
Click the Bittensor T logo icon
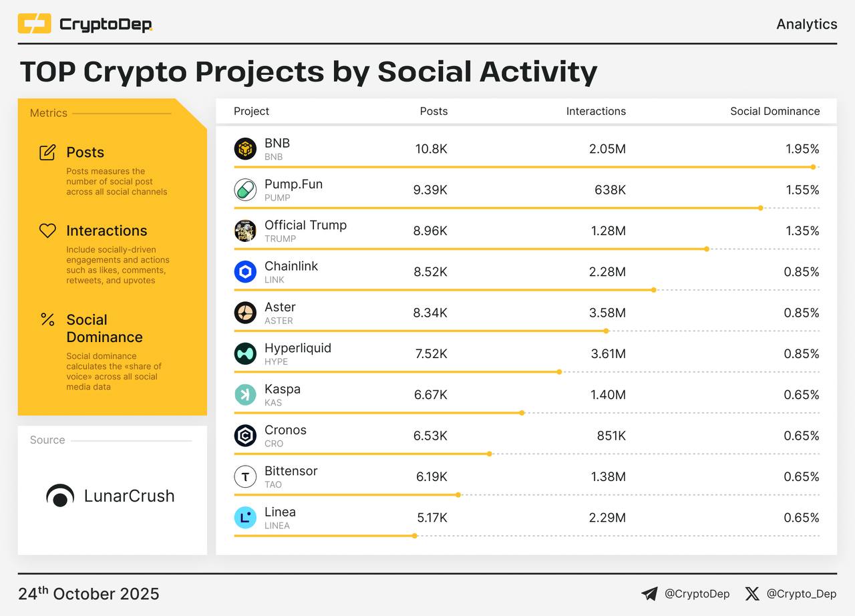click(x=245, y=476)
